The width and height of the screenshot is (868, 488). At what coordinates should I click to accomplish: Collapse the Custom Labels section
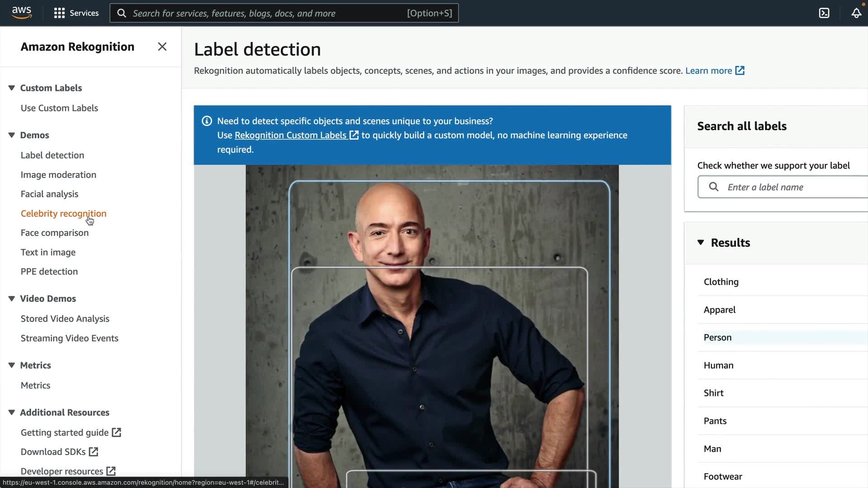[x=12, y=88]
